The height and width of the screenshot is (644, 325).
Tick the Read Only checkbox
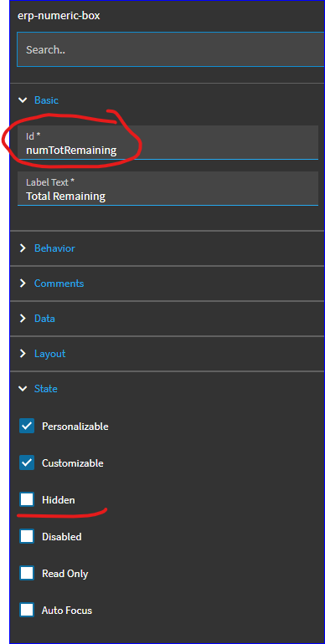27,574
